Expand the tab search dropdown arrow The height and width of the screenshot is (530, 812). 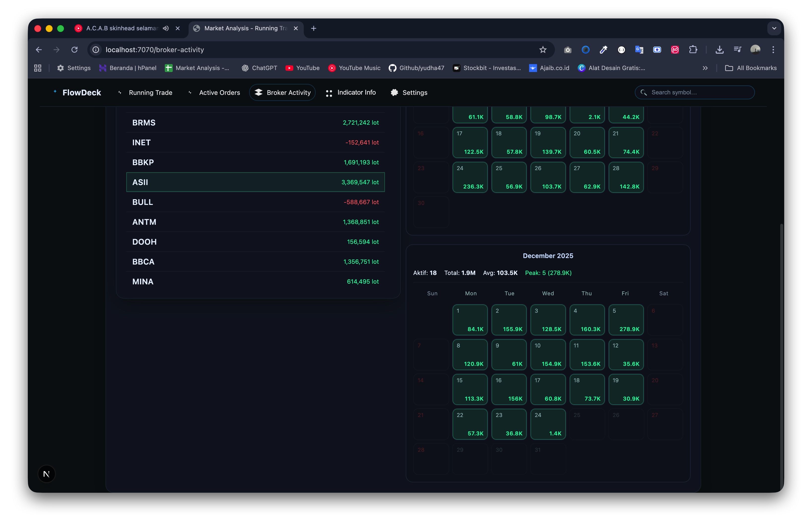coord(774,28)
